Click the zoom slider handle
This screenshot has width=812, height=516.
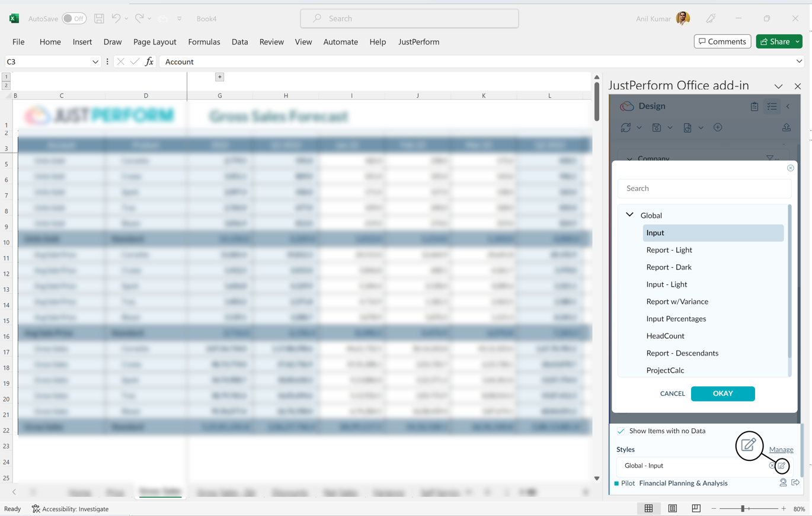[x=743, y=508]
